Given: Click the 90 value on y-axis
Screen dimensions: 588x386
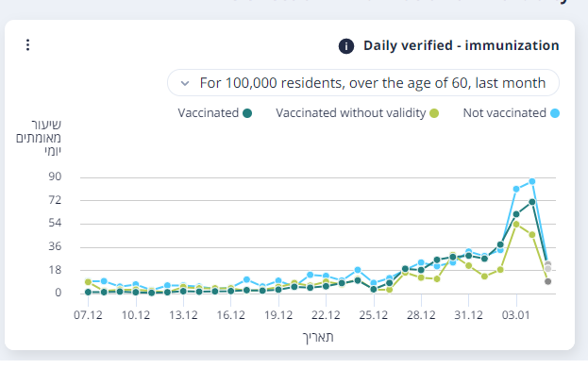Looking at the screenshot, I should pyautogui.click(x=54, y=176).
